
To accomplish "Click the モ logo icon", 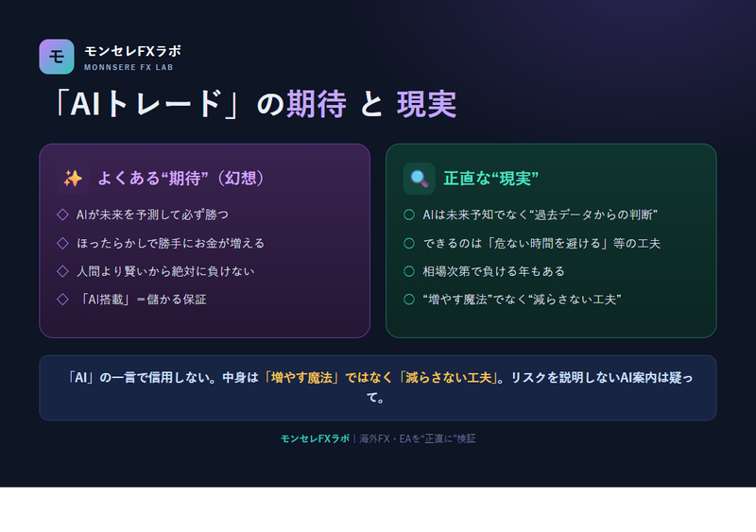I will 57,57.
